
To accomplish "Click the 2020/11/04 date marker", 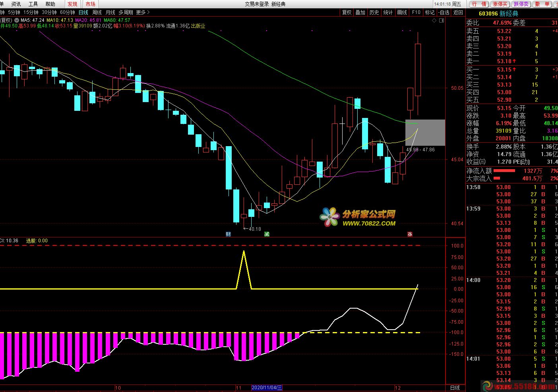I will pyautogui.click(x=267, y=388).
